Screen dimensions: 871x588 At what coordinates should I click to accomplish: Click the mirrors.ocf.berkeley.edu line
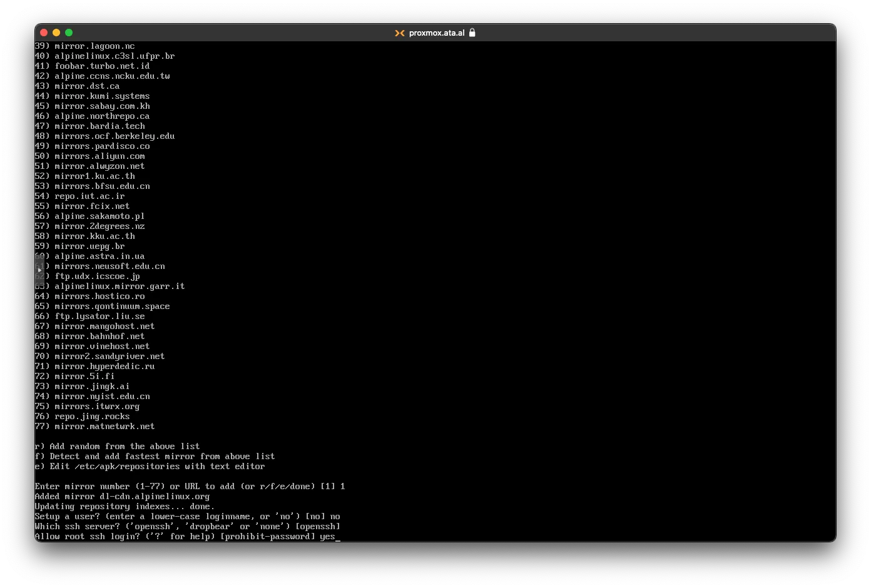pyautogui.click(x=105, y=136)
